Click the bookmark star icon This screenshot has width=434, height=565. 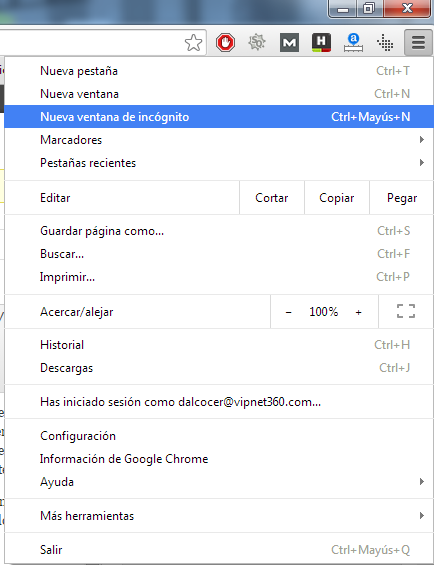[x=193, y=43]
